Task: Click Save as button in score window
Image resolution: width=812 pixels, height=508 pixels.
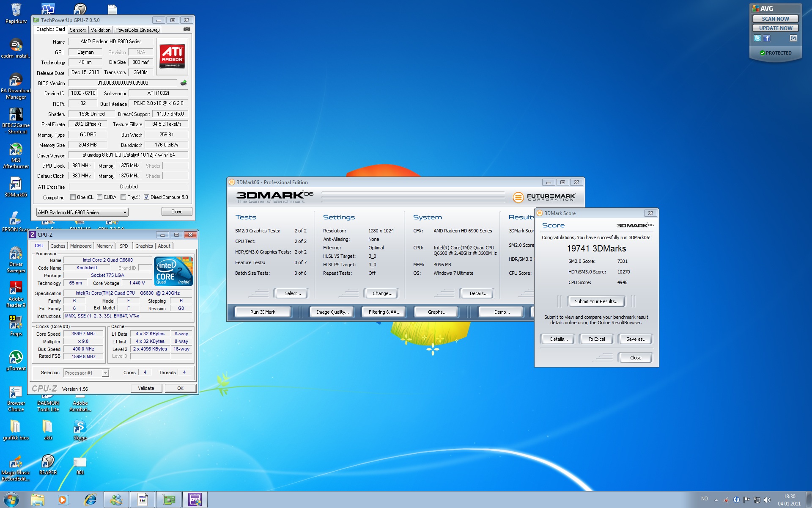Action: pos(636,339)
